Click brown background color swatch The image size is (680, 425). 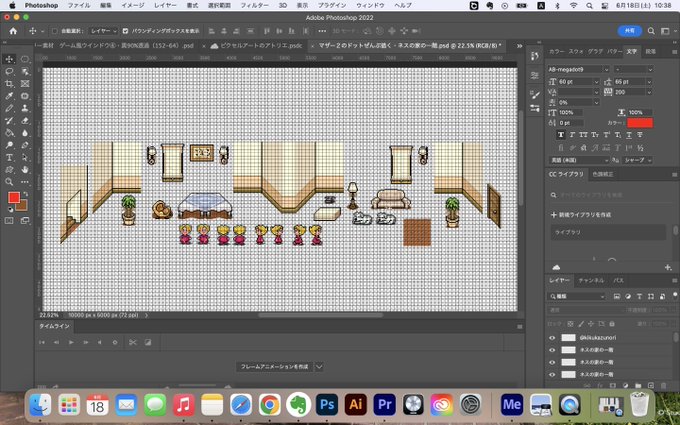click(23, 206)
